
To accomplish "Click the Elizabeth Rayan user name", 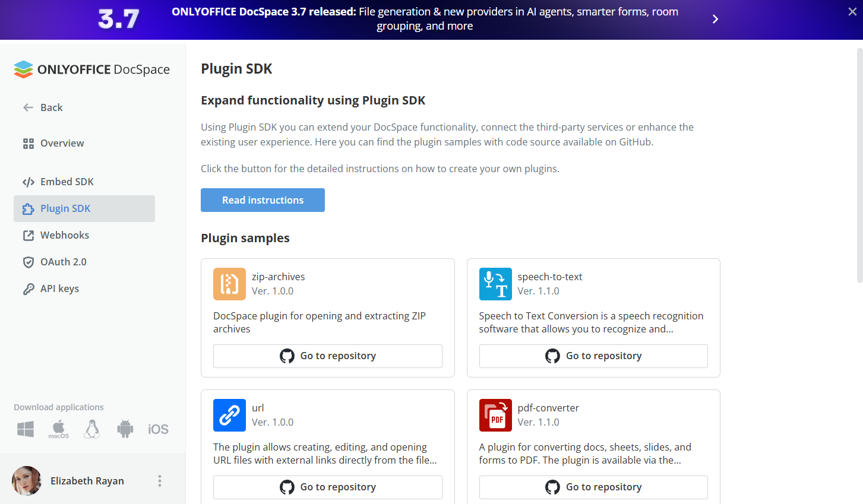I will pyautogui.click(x=87, y=481).
